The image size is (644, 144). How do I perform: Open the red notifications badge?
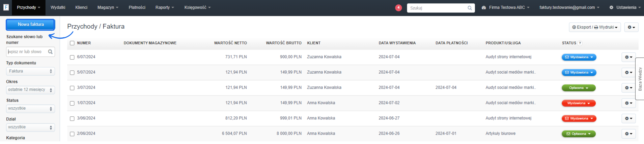click(x=398, y=7)
